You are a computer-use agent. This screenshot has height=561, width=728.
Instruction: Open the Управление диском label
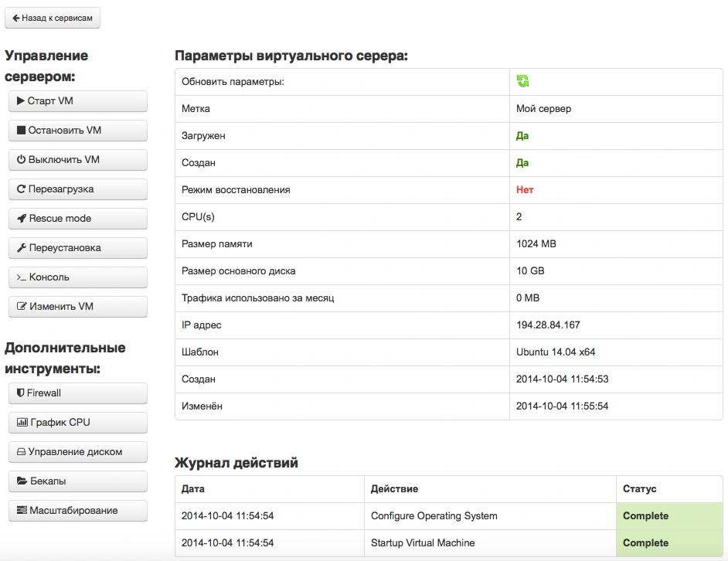75,452
